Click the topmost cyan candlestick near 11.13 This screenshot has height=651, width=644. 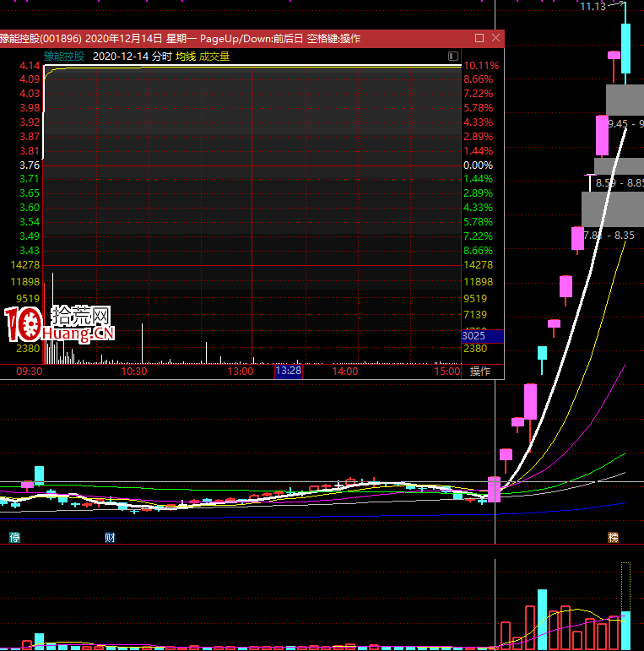click(x=625, y=49)
